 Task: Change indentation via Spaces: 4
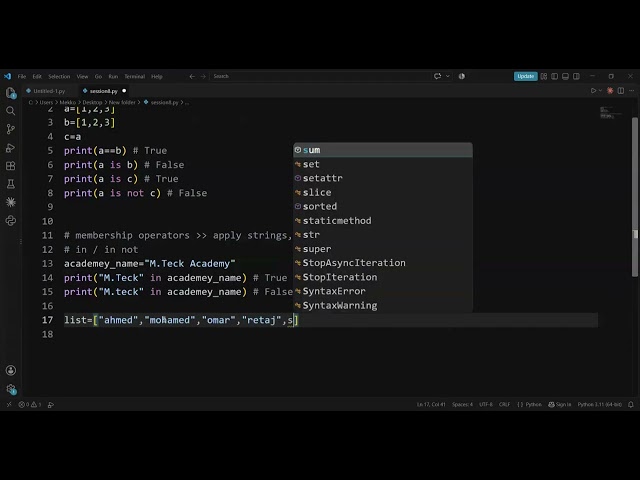point(462,404)
